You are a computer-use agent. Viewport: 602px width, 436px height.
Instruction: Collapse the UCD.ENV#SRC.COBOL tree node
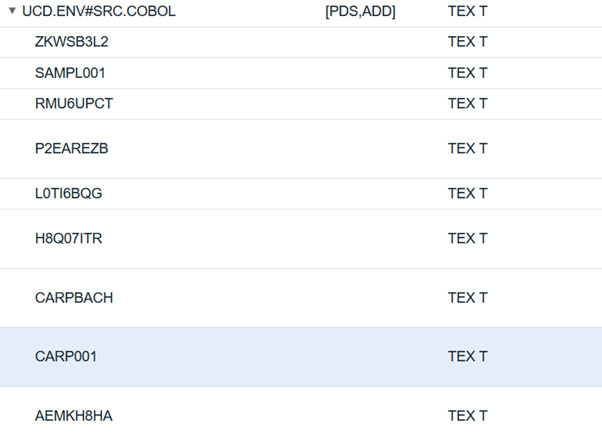click(12, 13)
